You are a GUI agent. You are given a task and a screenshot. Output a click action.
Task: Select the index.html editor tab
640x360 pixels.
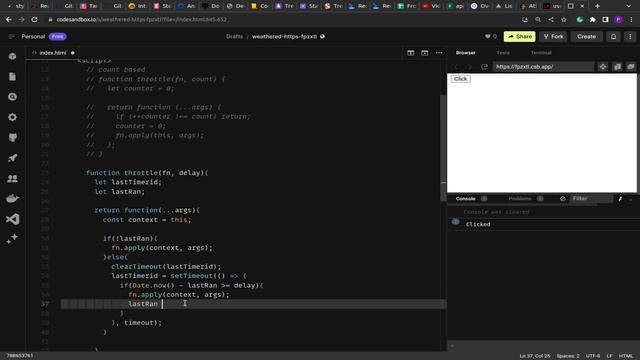53,53
